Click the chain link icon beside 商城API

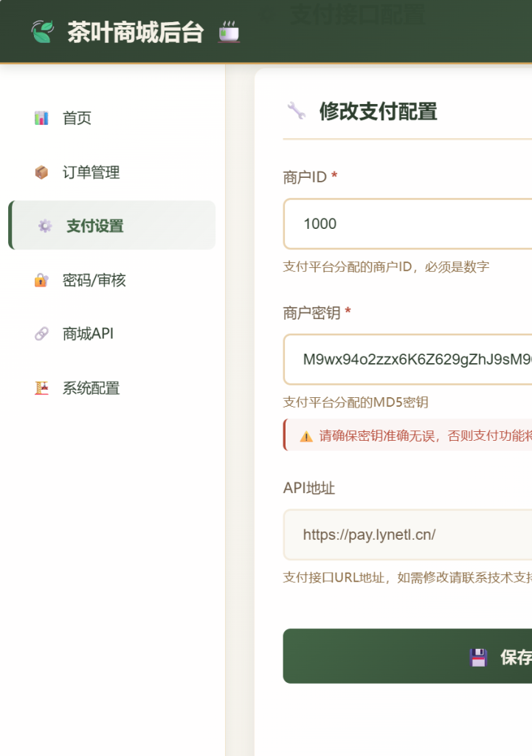tap(41, 334)
